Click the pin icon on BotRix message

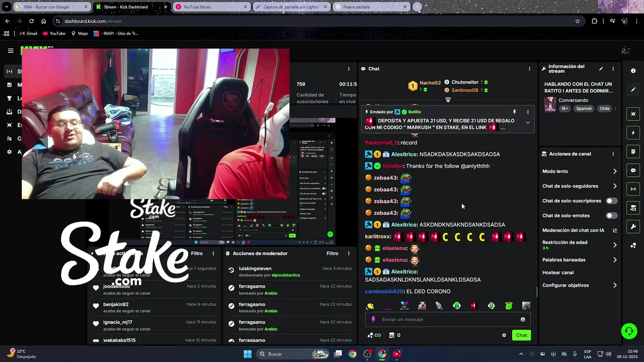click(x=514, y=112)
